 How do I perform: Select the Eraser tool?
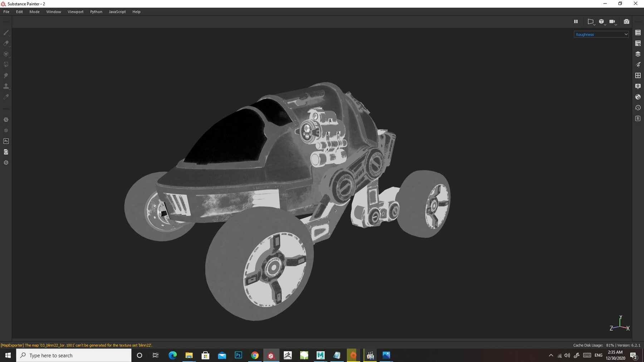click(6, 43)
